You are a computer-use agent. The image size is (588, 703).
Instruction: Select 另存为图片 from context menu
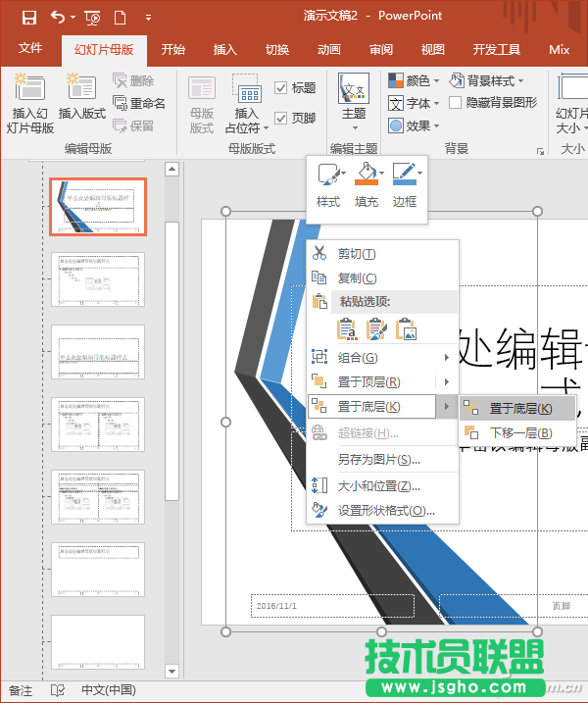coord(378,459)
